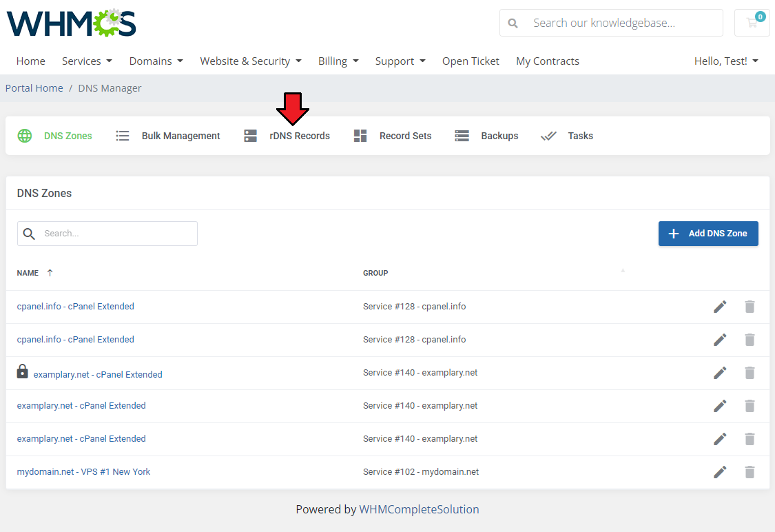Screen dimensions: 775x532
Task: Edit the mydomain.net zone
Action: [x=720, y=472]
